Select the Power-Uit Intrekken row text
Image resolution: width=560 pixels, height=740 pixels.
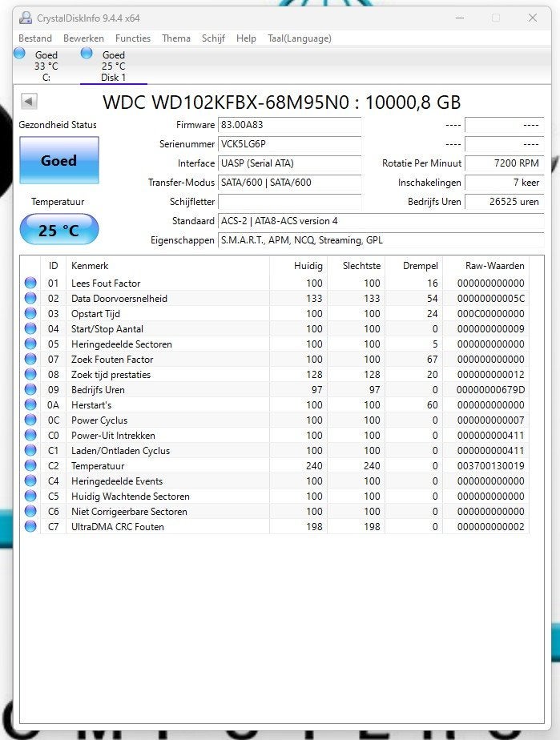click(x=113, y=436)
